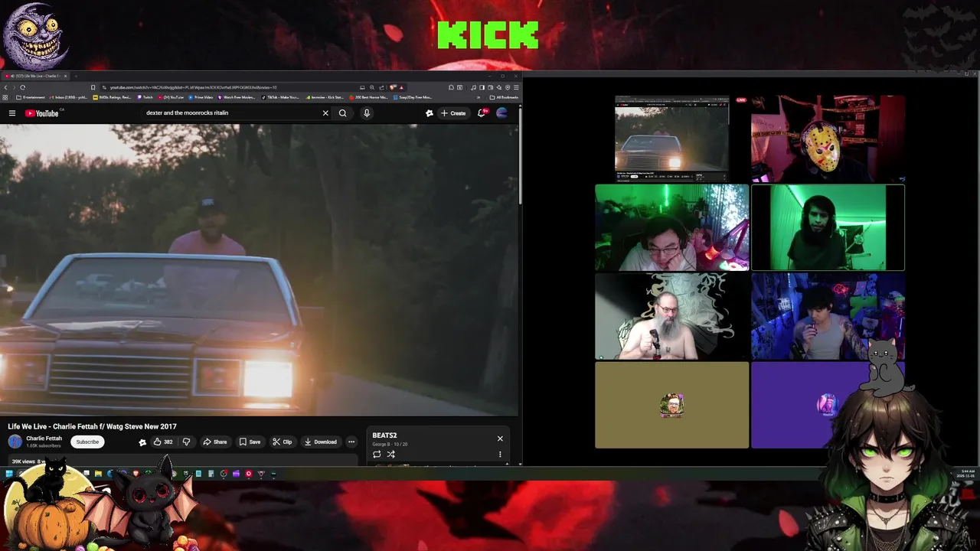Viewport: 980px width, 551px height.
Task: Open the Charlie Fettah channel name link
Action: coord(44,439)
